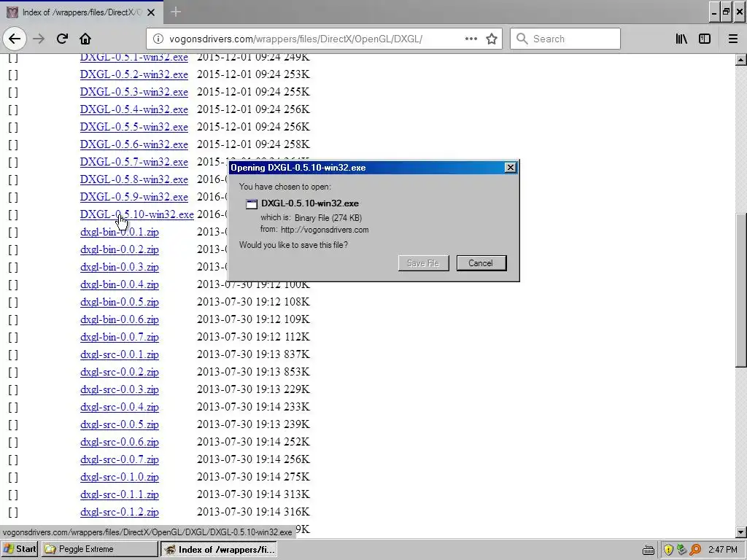Open dxgl-bin-0.0.1.zip
The image size is (747, 560).
coord(120,232)
